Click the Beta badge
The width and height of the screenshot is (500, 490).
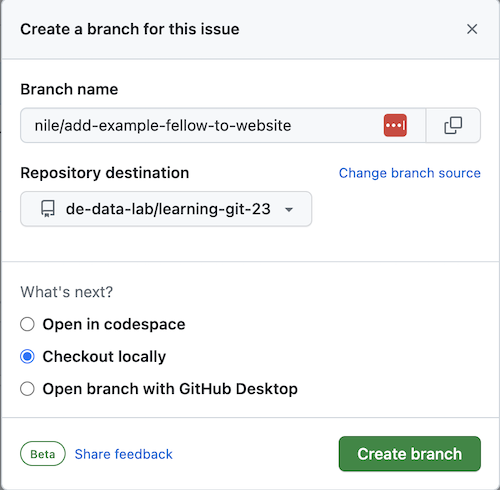[x=43, y=454]
